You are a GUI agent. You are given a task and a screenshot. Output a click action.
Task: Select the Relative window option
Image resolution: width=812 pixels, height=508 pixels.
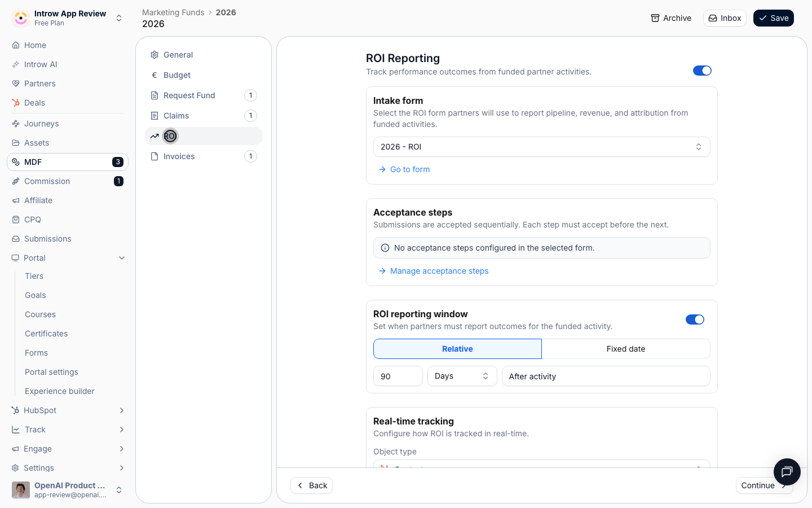coord(457,349)
